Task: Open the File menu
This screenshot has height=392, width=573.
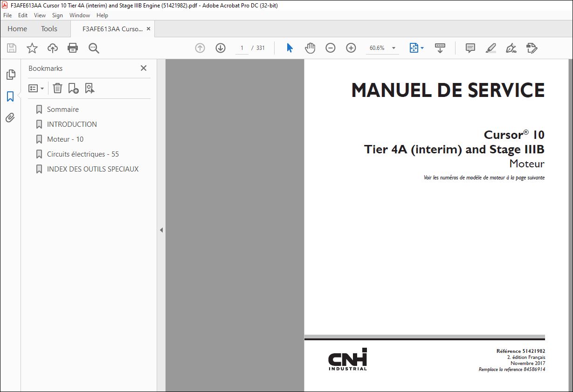Action: (7, 15)
